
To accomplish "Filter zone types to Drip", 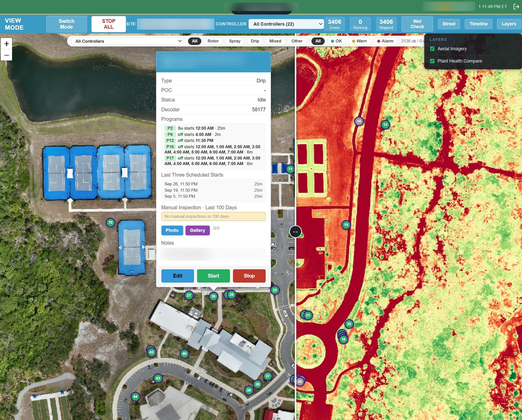I will [255, 41].
